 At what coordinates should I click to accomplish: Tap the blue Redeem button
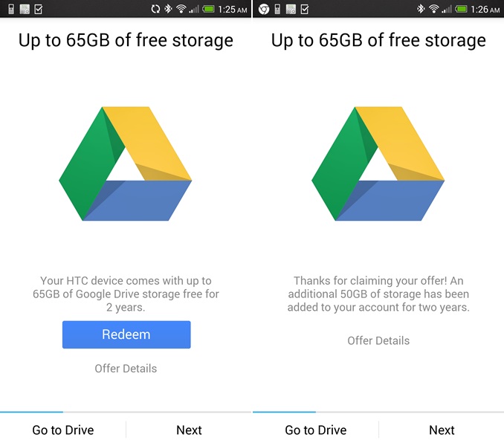pos(126,334)
